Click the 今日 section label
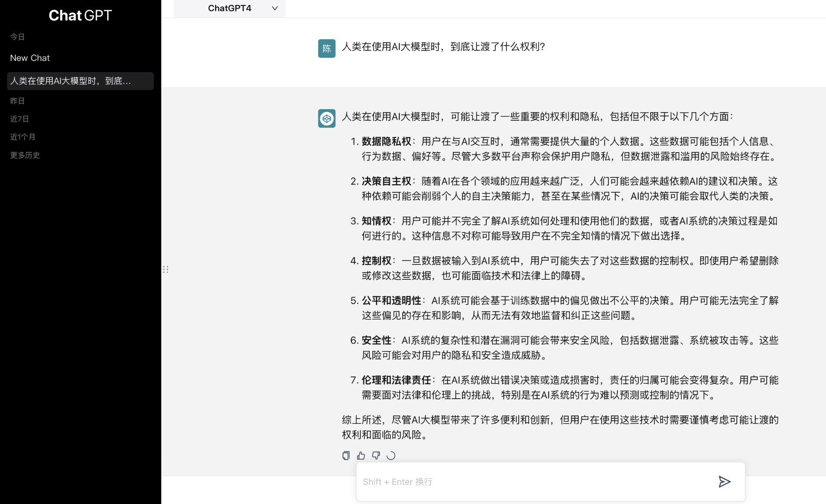This screenshot has height=504, width=826. coord(17,37)
